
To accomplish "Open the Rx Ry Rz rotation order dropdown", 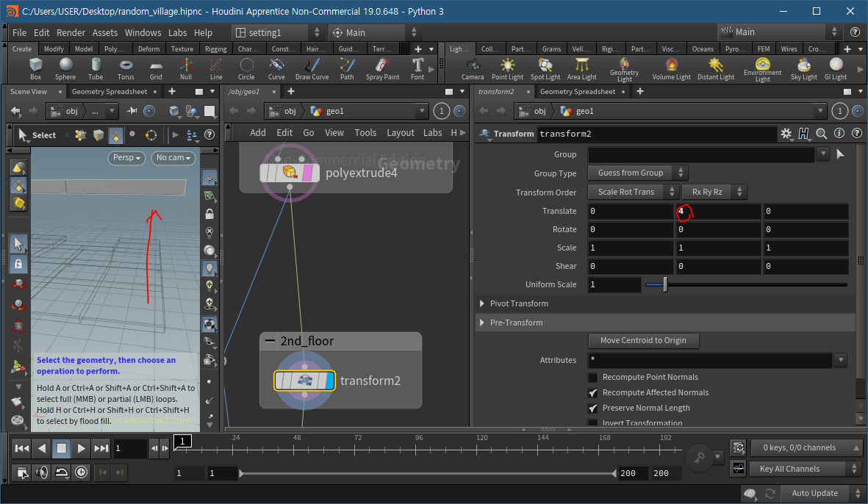I will [714, 192].
